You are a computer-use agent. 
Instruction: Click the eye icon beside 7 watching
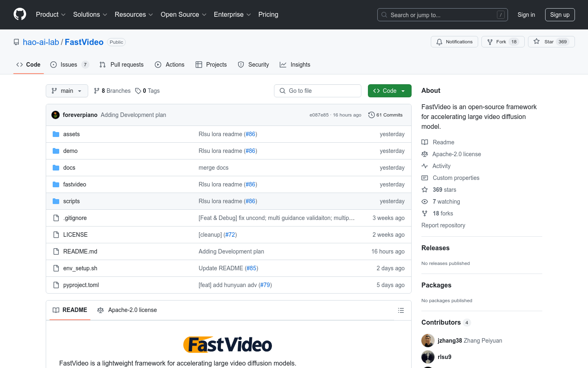(425, 202)
